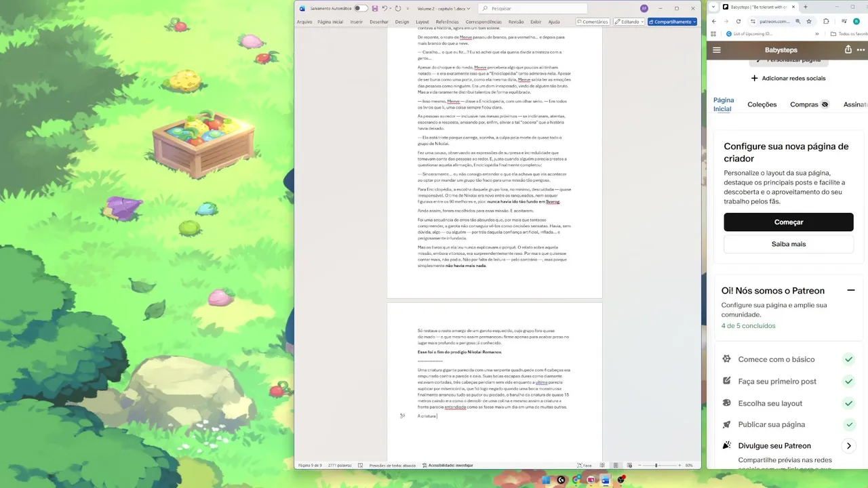Select the Correspondências ribbon tab

[484, 22]
